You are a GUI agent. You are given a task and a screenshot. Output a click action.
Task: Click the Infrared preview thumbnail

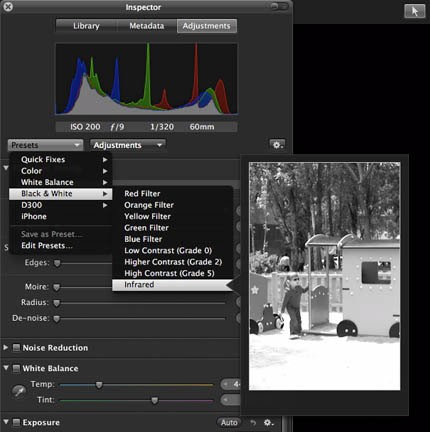click(x=325, y=276)
